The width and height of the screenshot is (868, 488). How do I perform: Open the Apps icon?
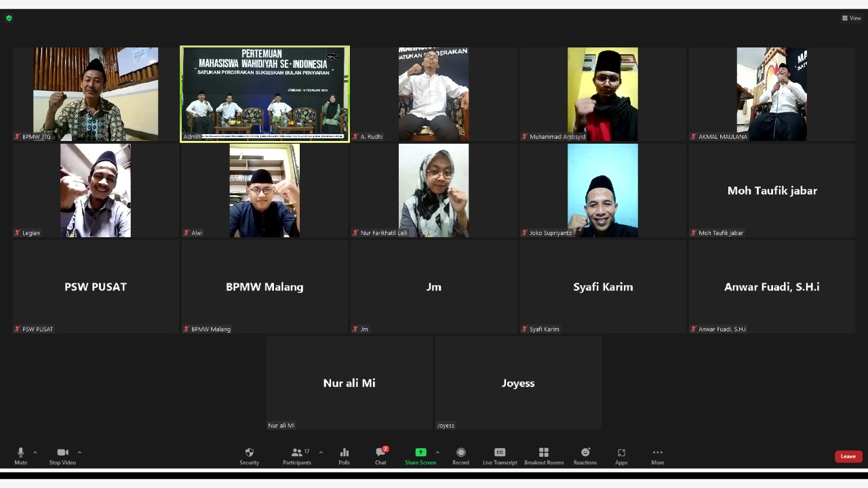click(621, 455)
